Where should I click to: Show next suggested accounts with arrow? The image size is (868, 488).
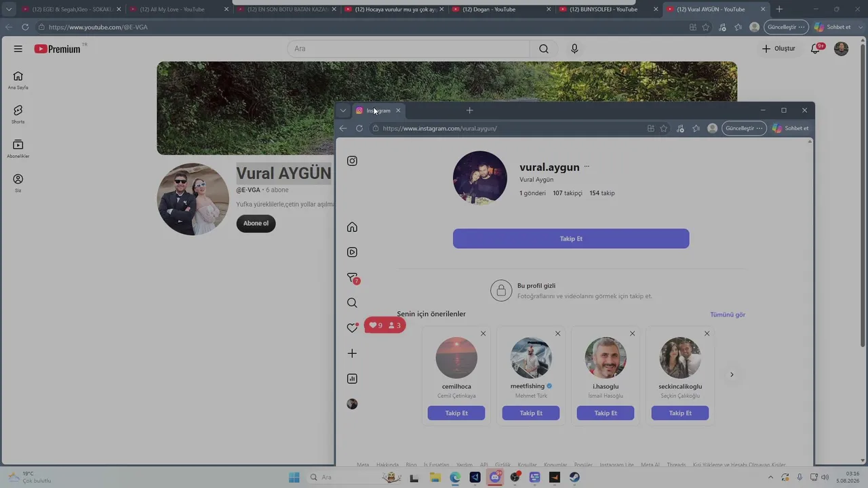pyautogui.click(x=732, y=375)
